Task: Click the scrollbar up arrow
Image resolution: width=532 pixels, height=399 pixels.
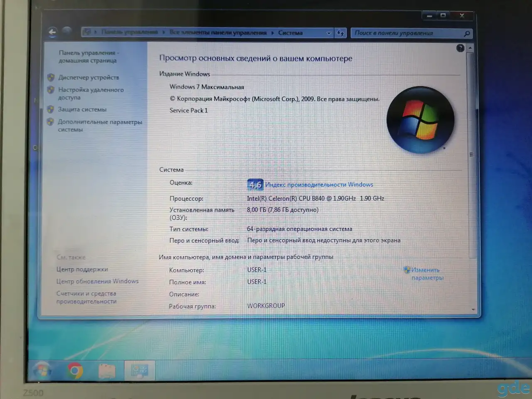Action: click(470, 48)
